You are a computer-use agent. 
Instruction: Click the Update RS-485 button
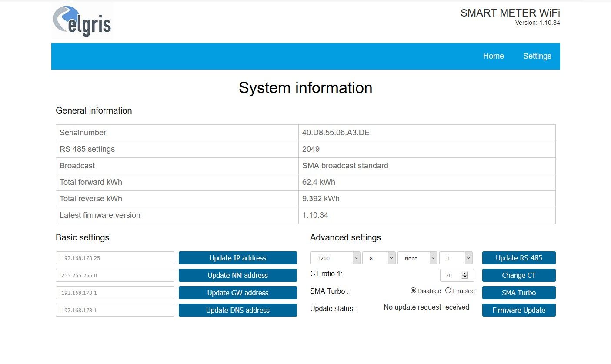point(518,258)
